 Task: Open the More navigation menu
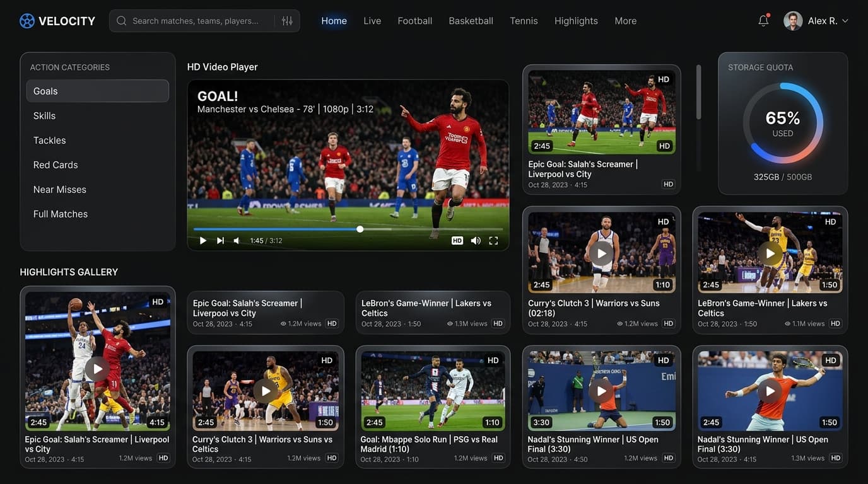(x=625, y=21)
